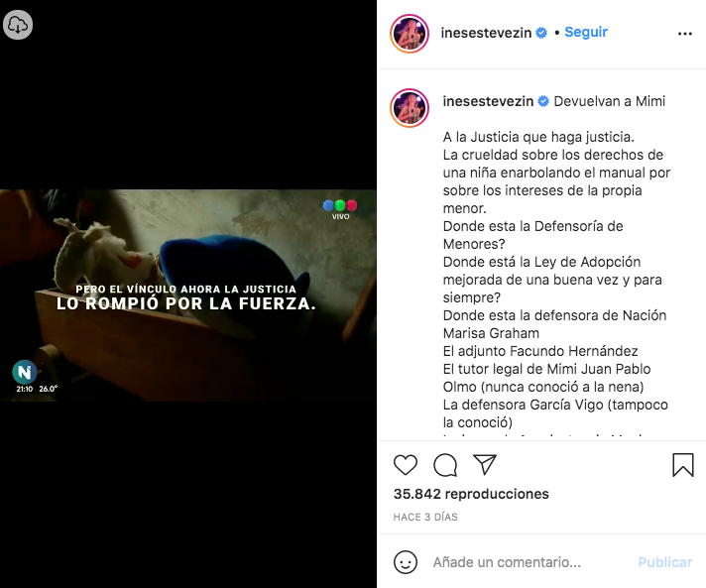Click the caption text 'Devuelvan a Mimi'
Viewport: 706px width, 588px height.
[609, 101]
